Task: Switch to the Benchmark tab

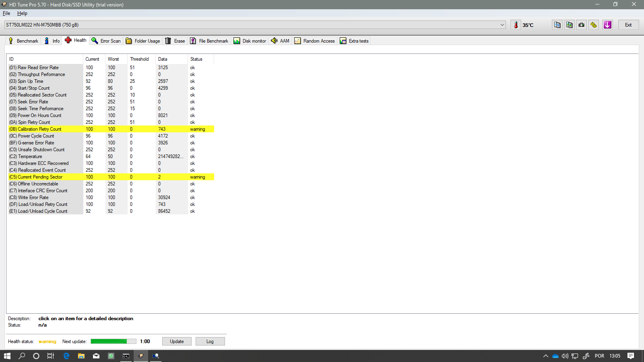Action: (x=23, y=41)
